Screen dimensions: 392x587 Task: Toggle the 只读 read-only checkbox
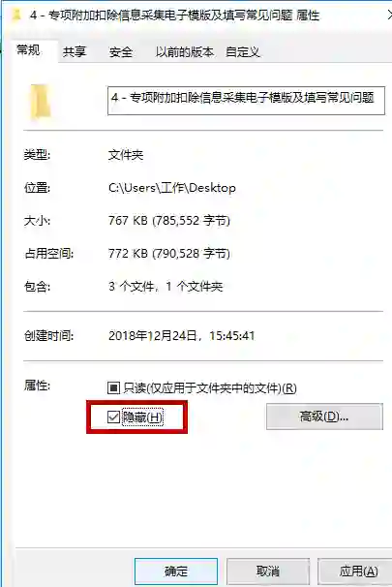113,387
